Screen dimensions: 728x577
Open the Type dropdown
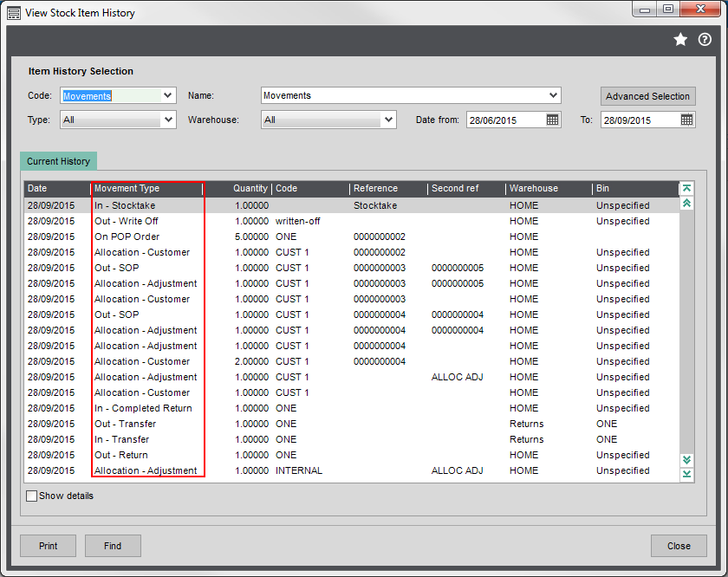(x=168, y=120)
